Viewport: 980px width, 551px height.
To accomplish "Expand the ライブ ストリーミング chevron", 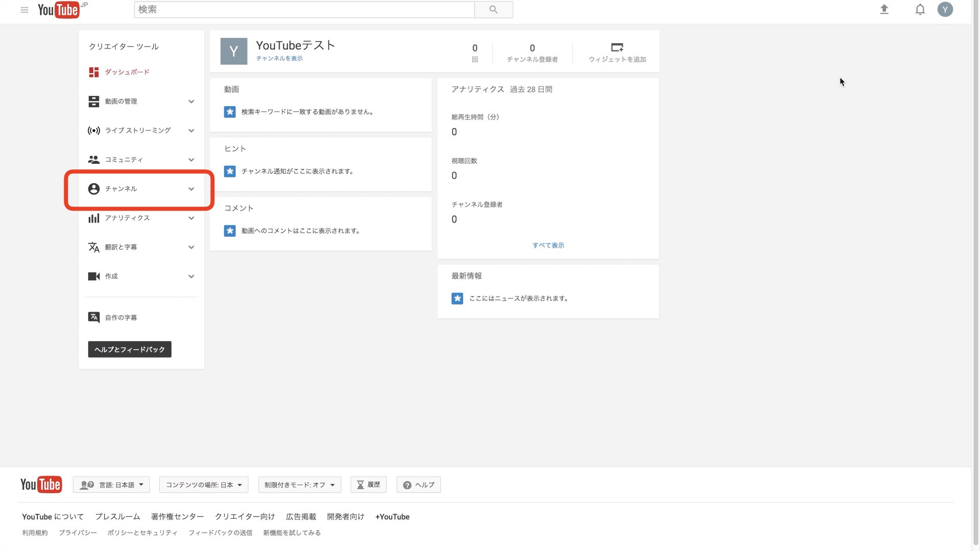I will point(191,131).
